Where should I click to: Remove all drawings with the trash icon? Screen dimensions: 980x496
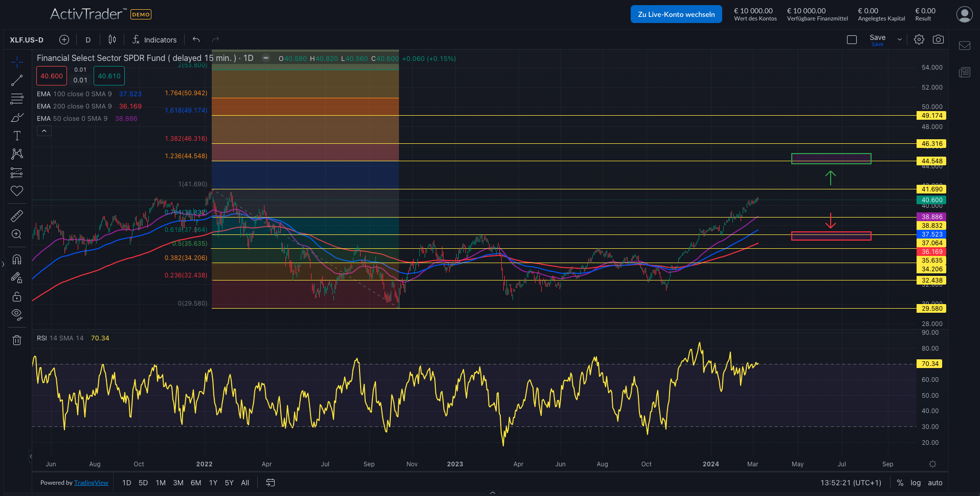(17, 340)
